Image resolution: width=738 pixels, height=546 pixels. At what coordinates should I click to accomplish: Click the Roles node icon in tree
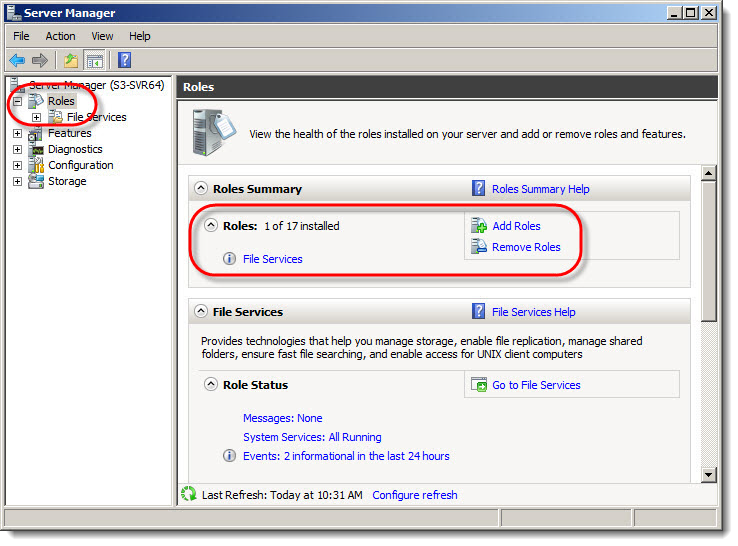pyautogui.click(x=36, y=101)
